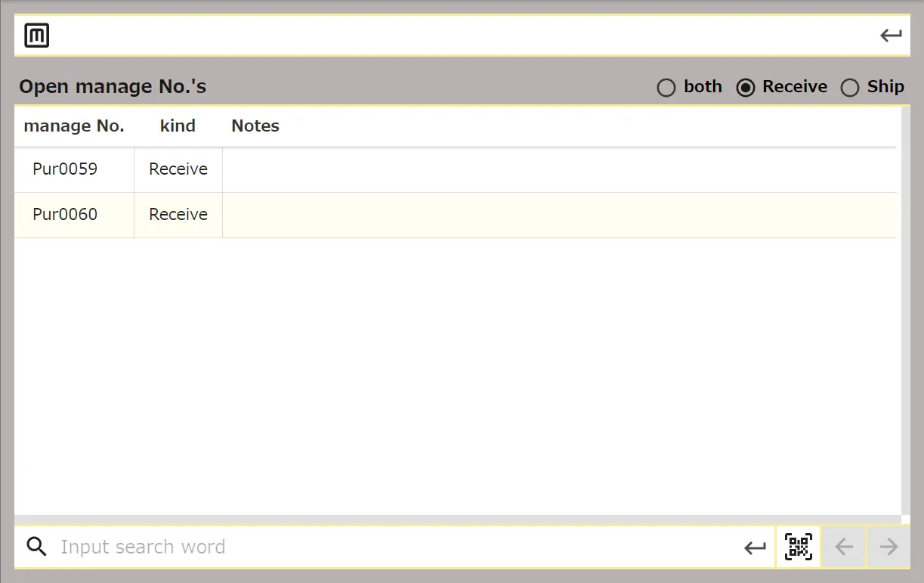Click the magnifier search icon
This screenshot has height=583, width=924.
click(x=36, y=547)
